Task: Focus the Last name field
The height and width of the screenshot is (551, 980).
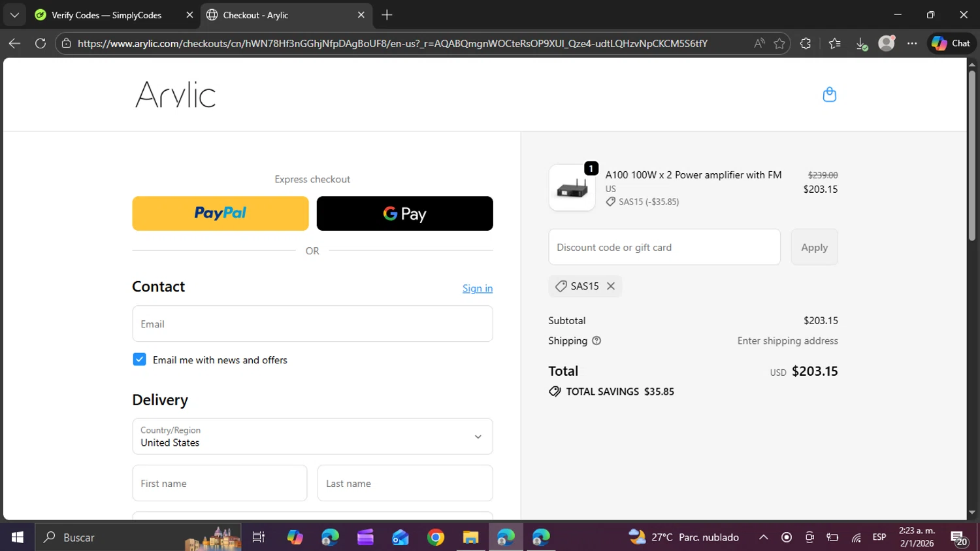Action: (405, 483)
